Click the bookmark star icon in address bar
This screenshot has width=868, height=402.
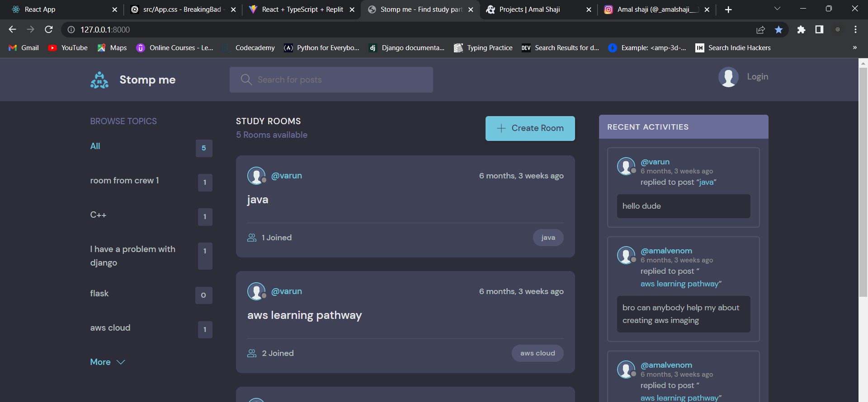coord(778,30)
